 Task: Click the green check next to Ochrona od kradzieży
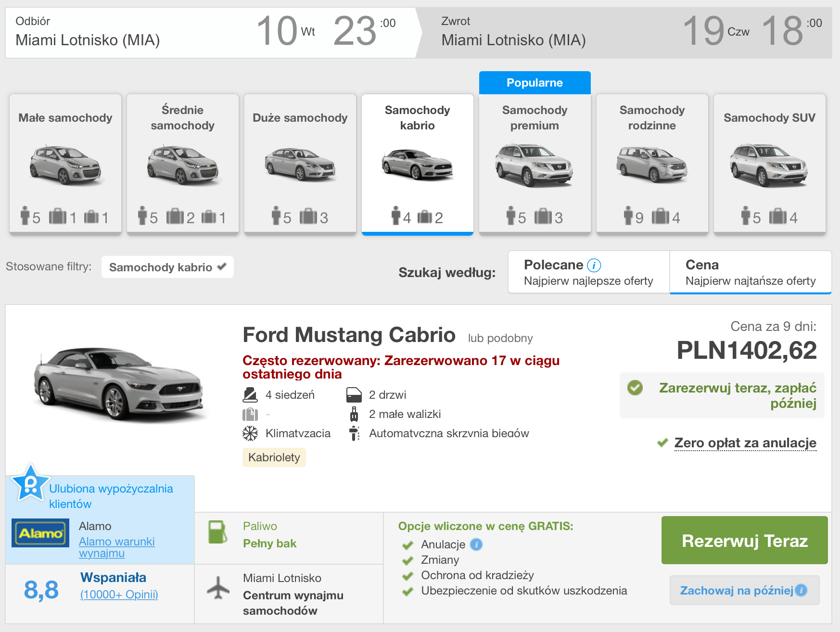[408, 576]
